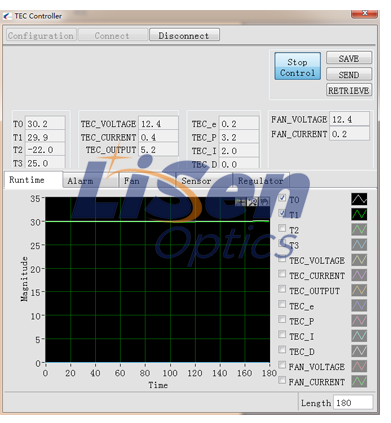Screen dimensions: 391x423
Task: Activate the graph zoom magnifier tool
Action: 252,202
